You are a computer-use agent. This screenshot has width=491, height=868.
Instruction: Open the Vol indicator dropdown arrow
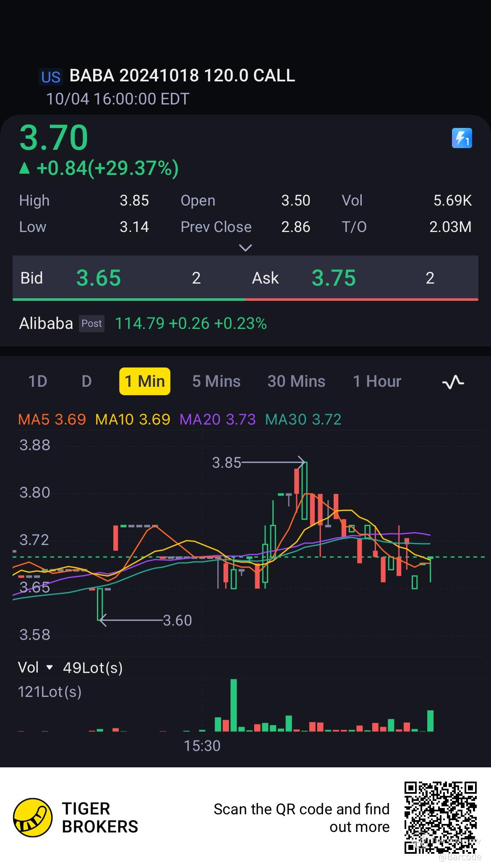tap(49, 667)
